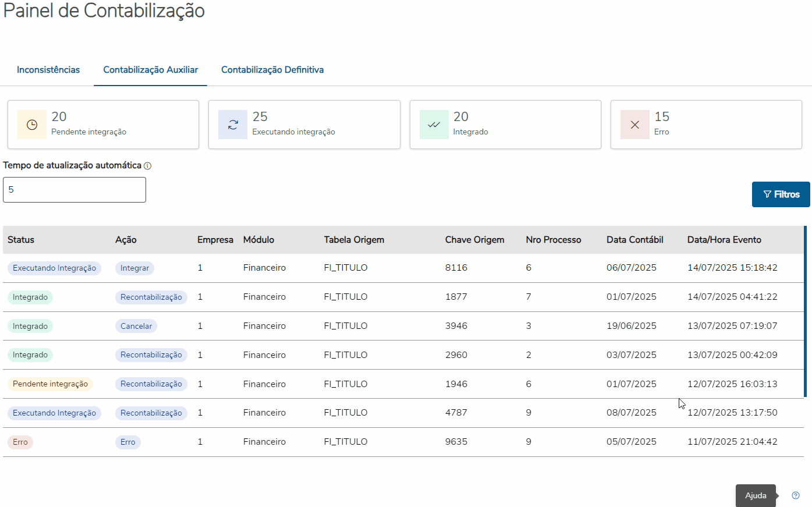This screenshot has height=507, width=812.
Task: Click the sync arrows Executando integração icon
Action: 233,125
